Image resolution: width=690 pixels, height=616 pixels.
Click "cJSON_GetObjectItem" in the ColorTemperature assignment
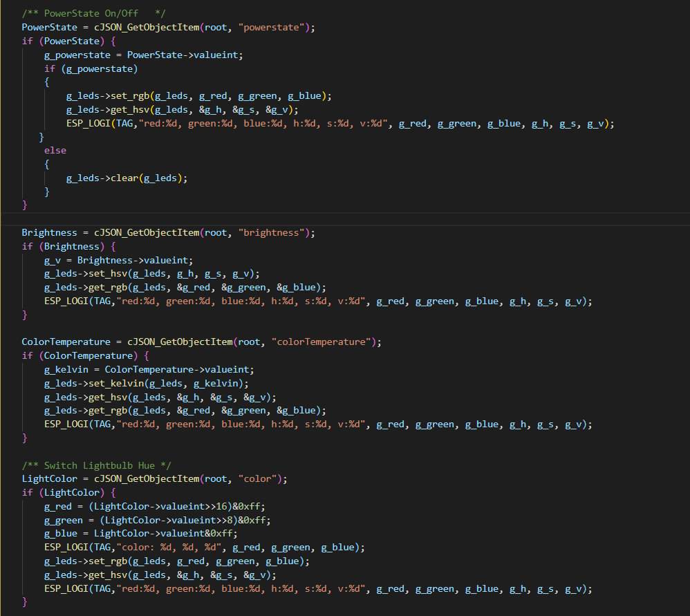point(180,342)
